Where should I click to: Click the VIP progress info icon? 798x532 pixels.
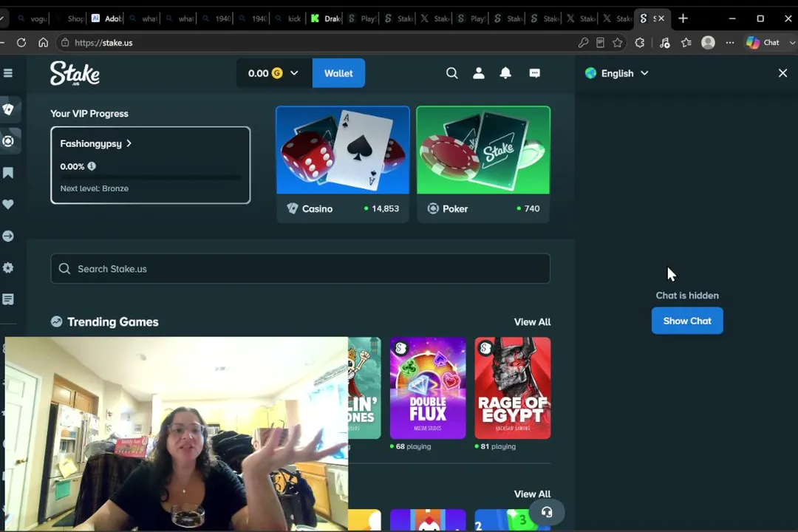click(92, 166)
